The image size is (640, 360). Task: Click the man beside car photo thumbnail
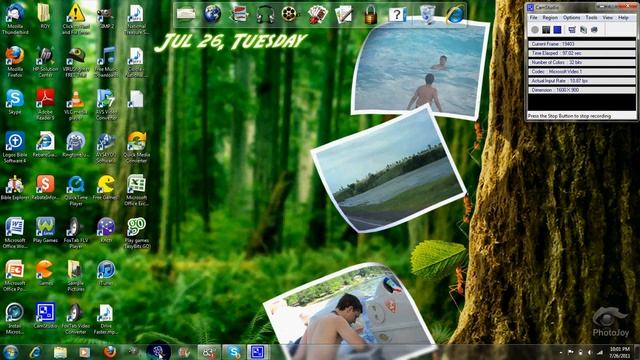coord(349,310)
